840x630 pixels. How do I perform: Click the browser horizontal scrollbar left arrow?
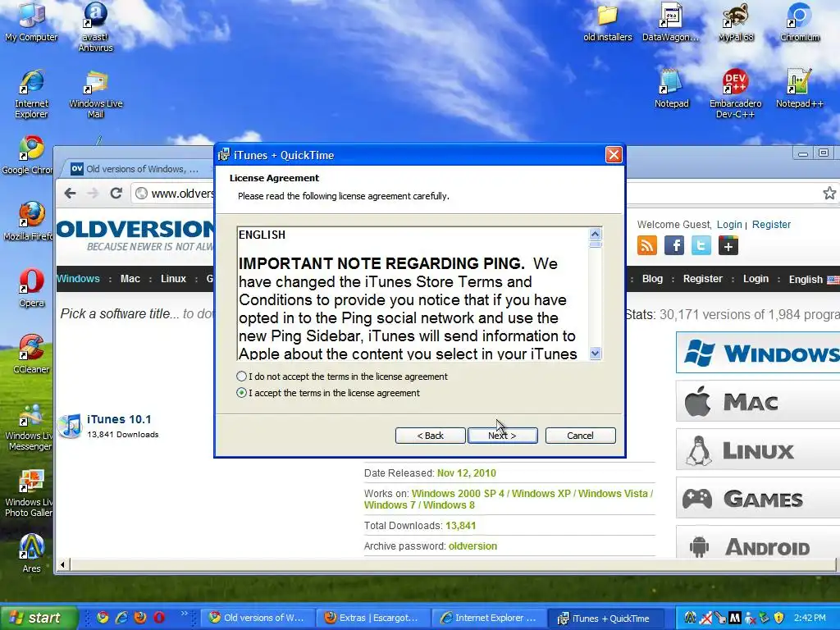coord(62,564)
